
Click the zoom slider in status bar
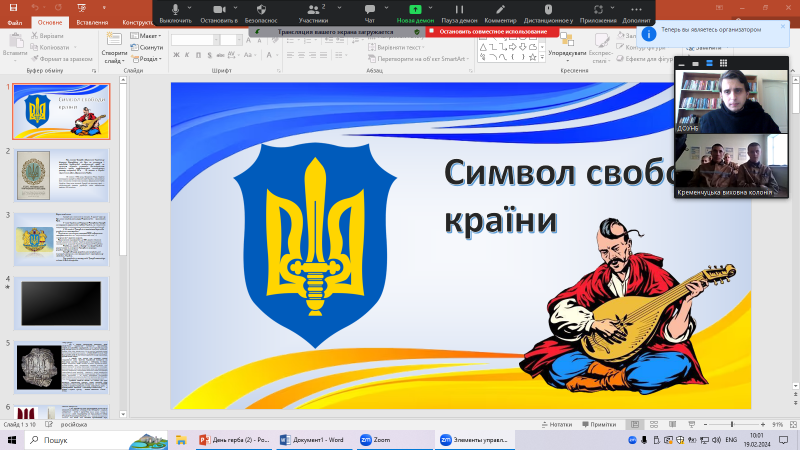(734, 424)
